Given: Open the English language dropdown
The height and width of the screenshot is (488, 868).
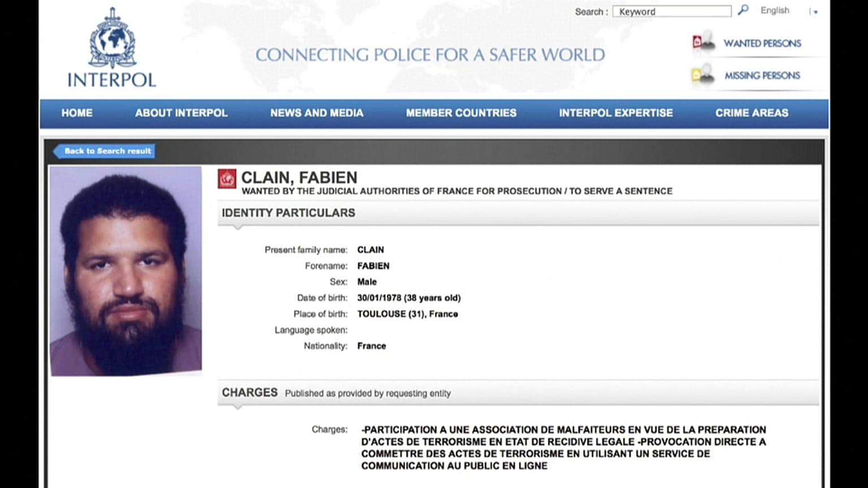Looking at the screenshot, I should pos(775,10).
